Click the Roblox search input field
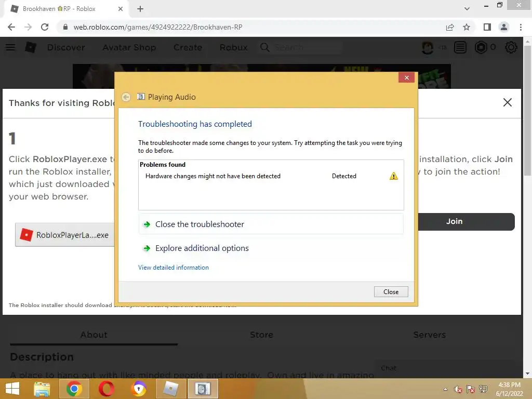Image resolution: width=532 pixels, height=399 pixels. [307, 47]
